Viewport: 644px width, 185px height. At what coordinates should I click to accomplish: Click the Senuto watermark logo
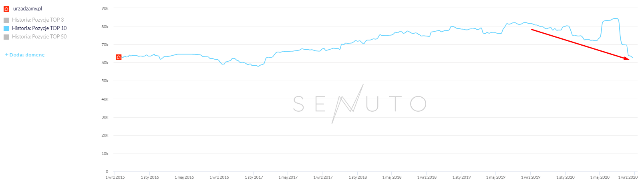coord(359,104)
